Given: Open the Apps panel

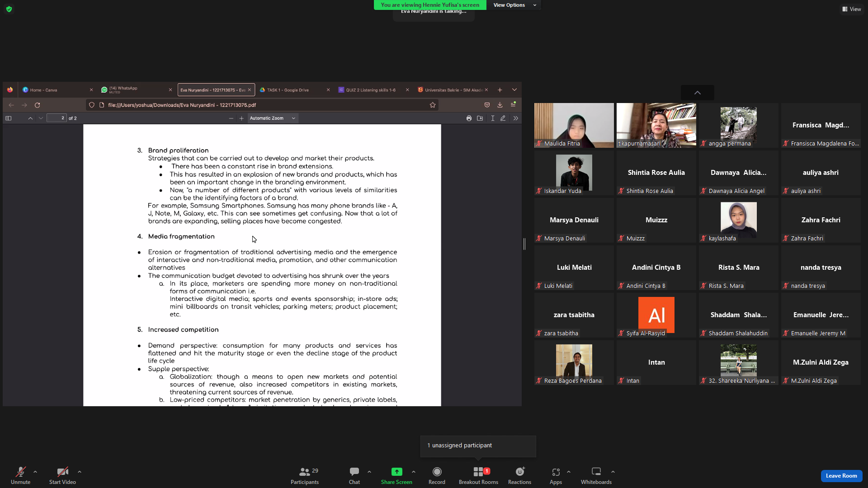Looking at the screenshot, I should coord(556,475).
